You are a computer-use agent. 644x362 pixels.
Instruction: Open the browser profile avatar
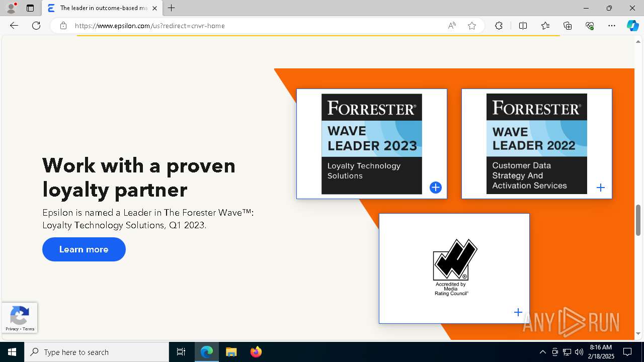[11, 8]
